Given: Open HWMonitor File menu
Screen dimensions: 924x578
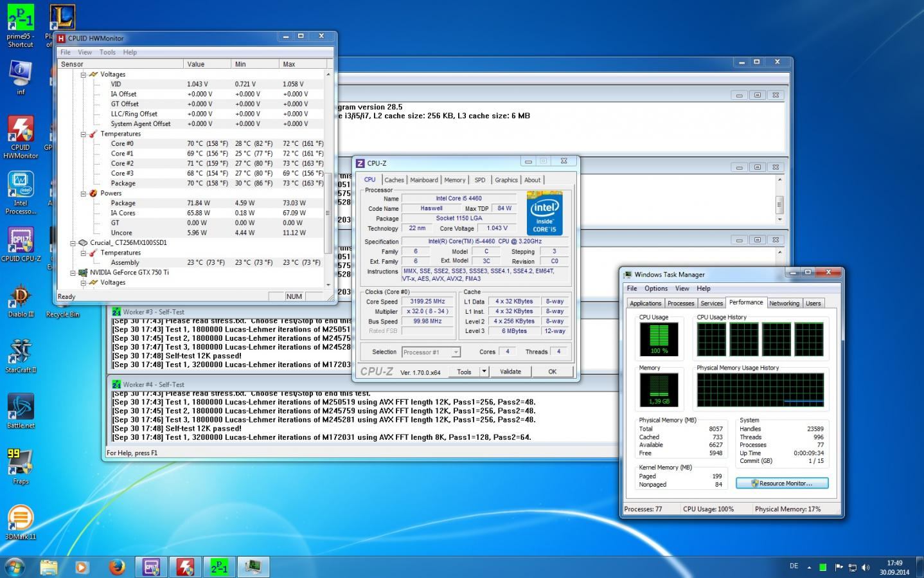Looking at the screenshot, I should click(x=66, y=52).
